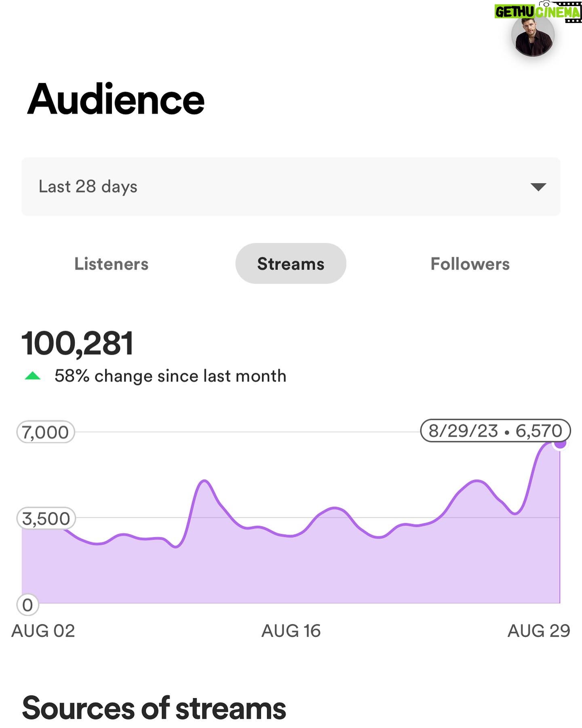
Task: Click the purple data point on chart
Action: (560, 443)
